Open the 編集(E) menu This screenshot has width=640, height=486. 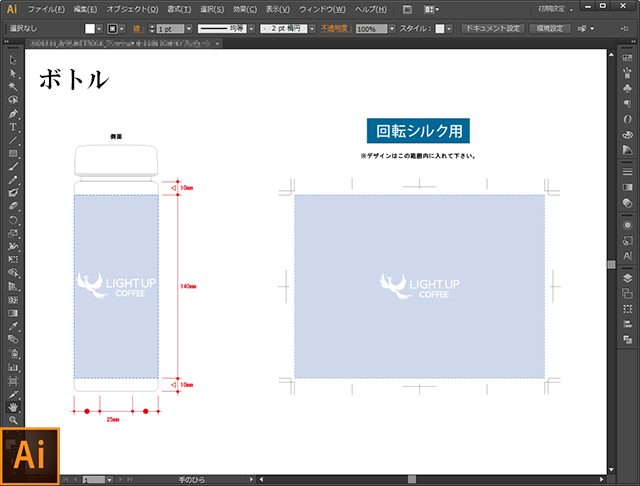[85, 9]
